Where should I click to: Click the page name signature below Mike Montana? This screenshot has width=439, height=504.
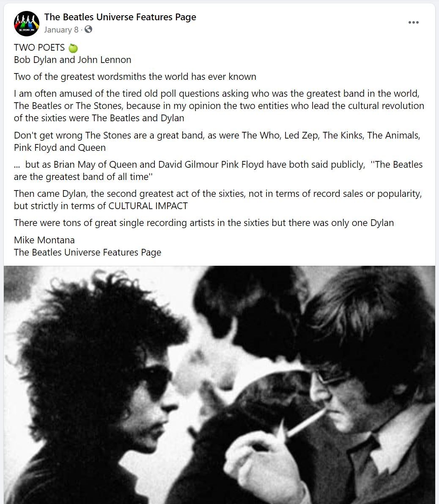(x=87, y=253)
